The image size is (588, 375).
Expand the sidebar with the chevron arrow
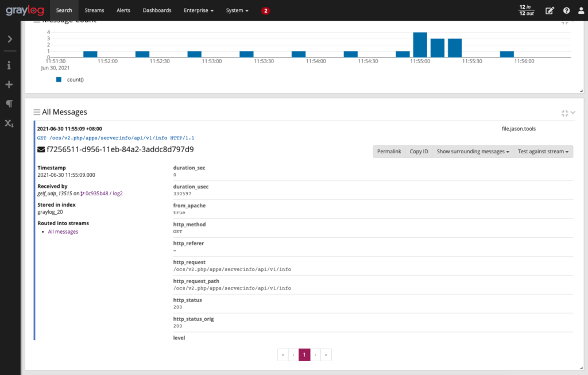(10, 39)
